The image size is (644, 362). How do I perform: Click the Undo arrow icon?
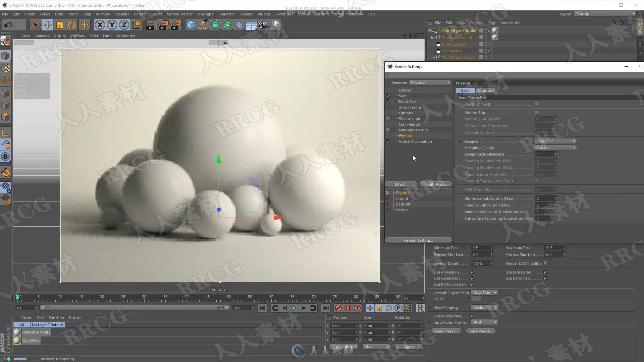tap(8, 25)
